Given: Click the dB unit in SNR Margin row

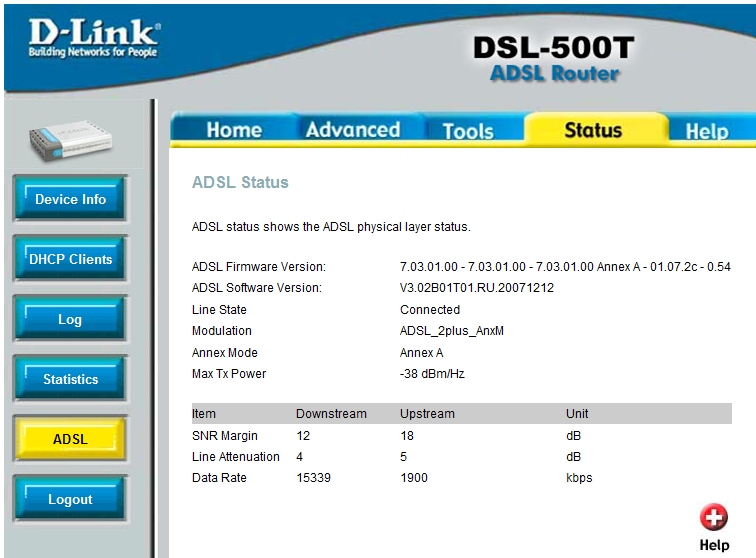Looking at the screenshot, I should (x=573, y=436).
